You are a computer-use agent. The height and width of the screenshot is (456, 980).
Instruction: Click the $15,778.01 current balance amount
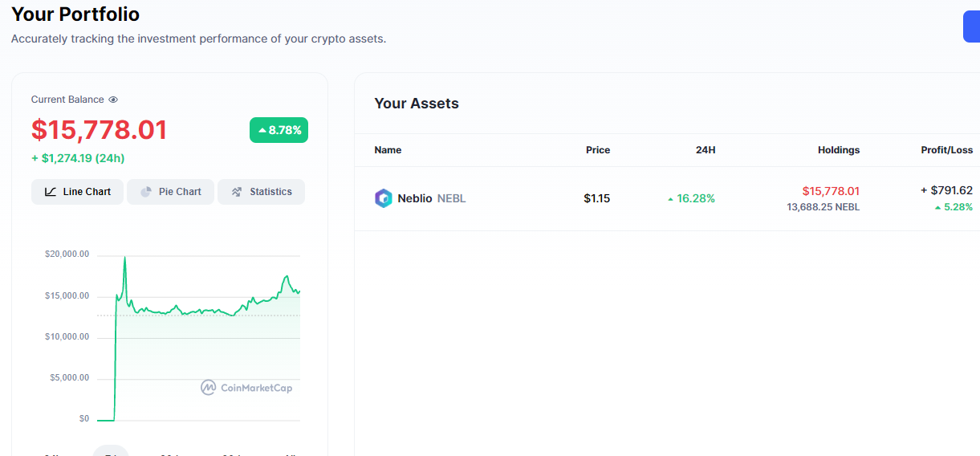(100, 130)
